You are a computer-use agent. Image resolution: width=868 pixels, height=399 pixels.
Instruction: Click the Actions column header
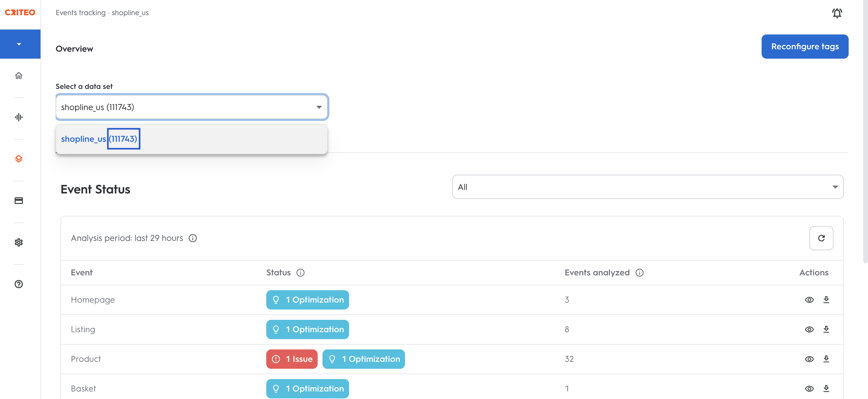pos(814,273)
